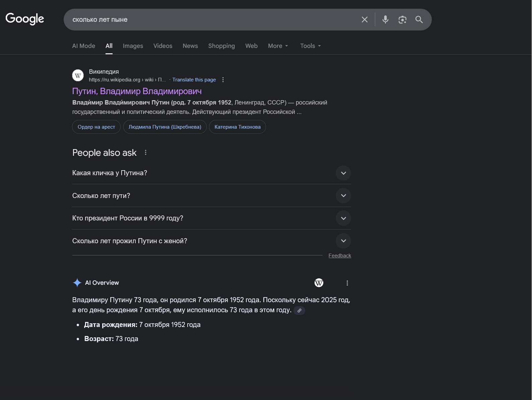This screenshot has height=400, width=532.
Task: Clear the search query with the X icon
Action: [x=364, y=20]
